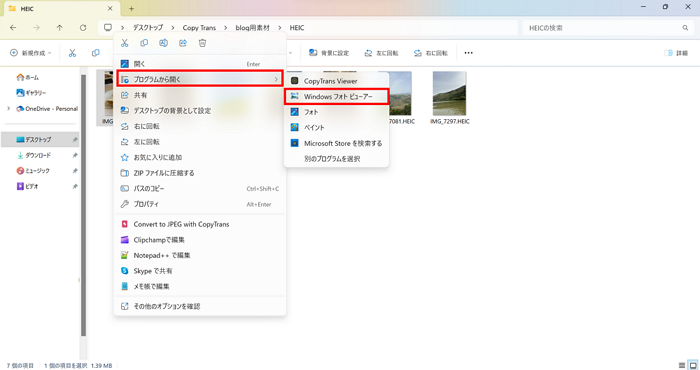Toggle the 詳細 details pane

point(676,53)
